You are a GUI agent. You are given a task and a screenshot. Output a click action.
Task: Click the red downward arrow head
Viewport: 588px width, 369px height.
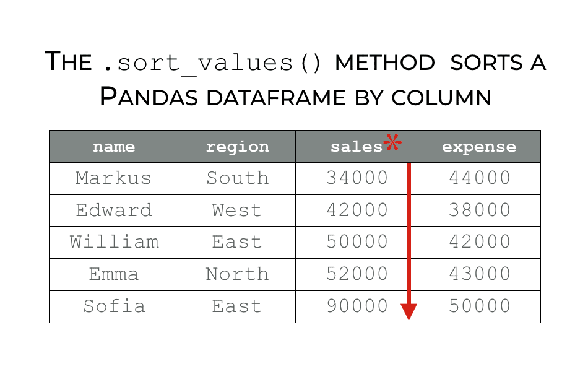click(x=409, y=312)
